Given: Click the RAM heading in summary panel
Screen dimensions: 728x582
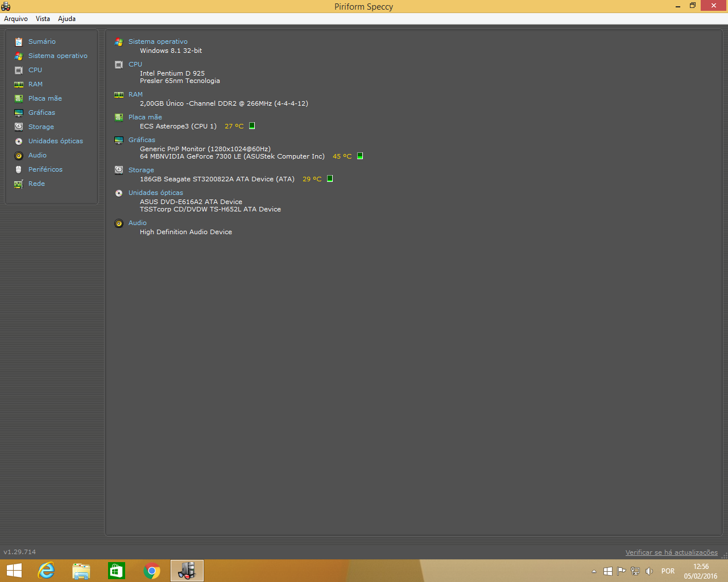Looking at the screenshot, I should 135,94.
